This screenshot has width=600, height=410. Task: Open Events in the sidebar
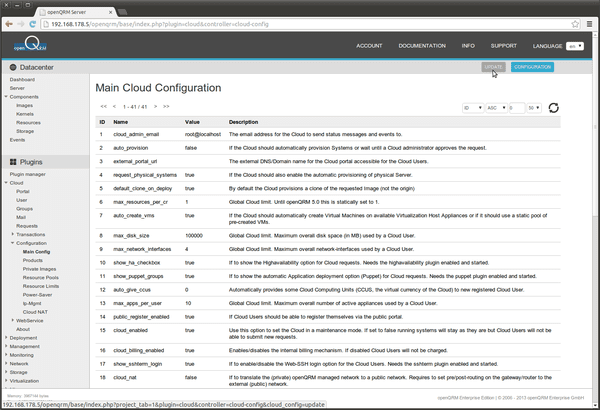(17, 140)
